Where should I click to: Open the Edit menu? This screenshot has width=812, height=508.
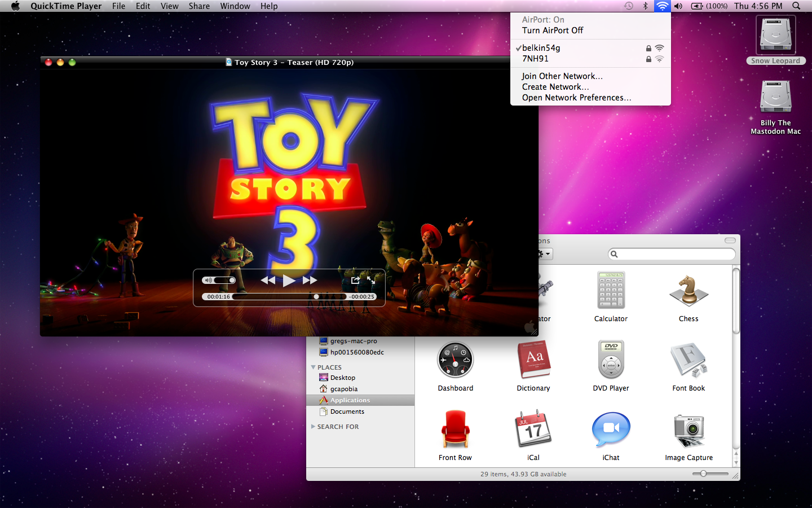point(143,6)
